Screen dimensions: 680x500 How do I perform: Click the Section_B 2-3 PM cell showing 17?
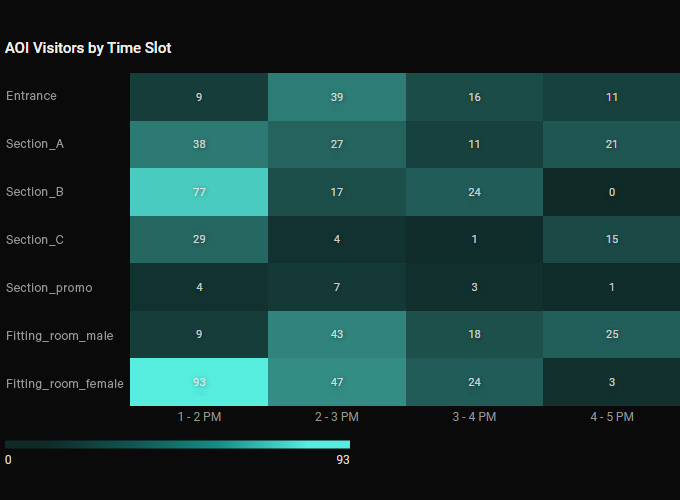click(x=337, y=192)
